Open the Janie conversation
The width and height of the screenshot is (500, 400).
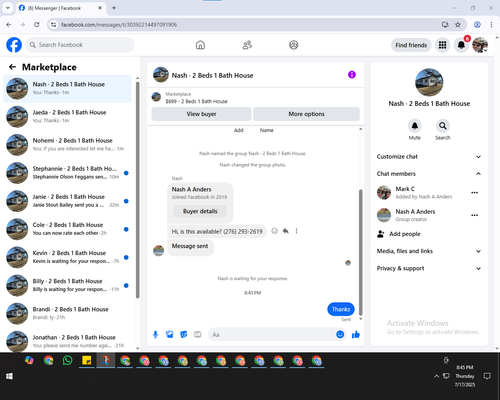coord(68,201)
